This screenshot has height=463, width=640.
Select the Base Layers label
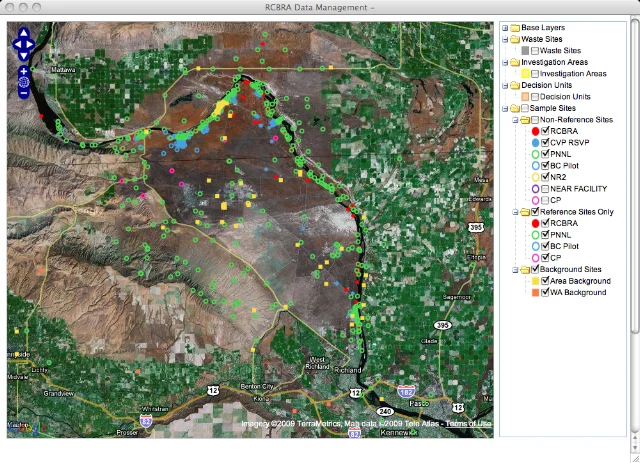(543, 27)
